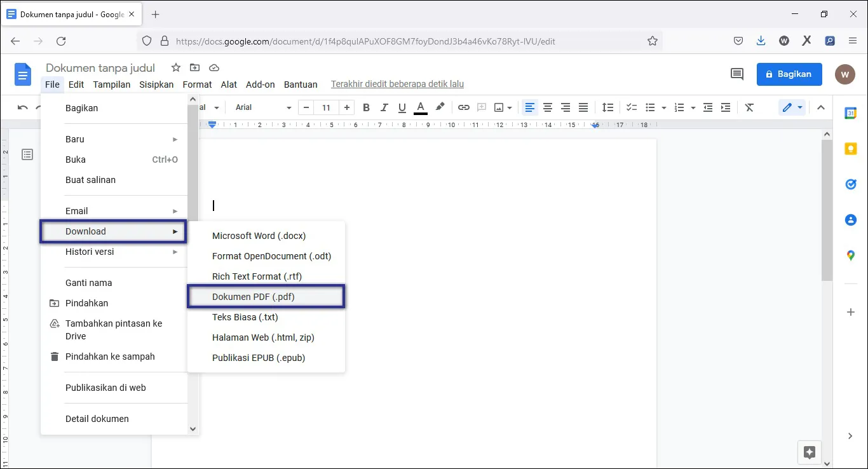Click the Bagikan button

click(x=789, y=74)
